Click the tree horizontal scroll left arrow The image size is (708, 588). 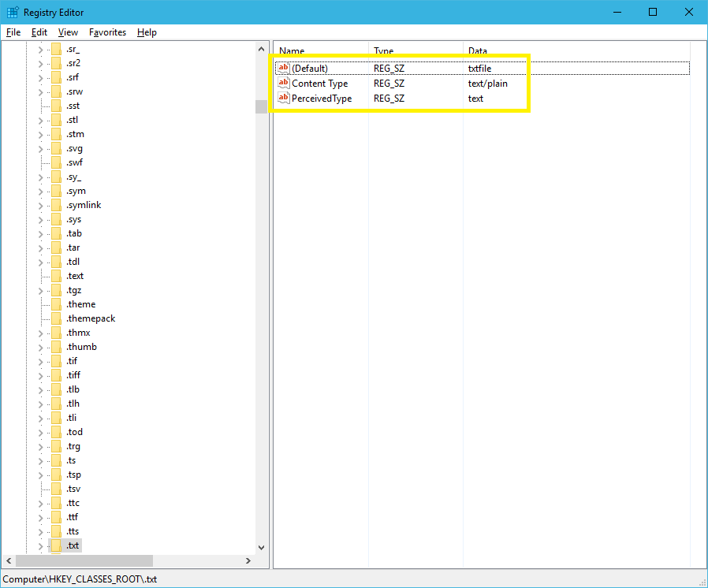[x=9, y=561]
